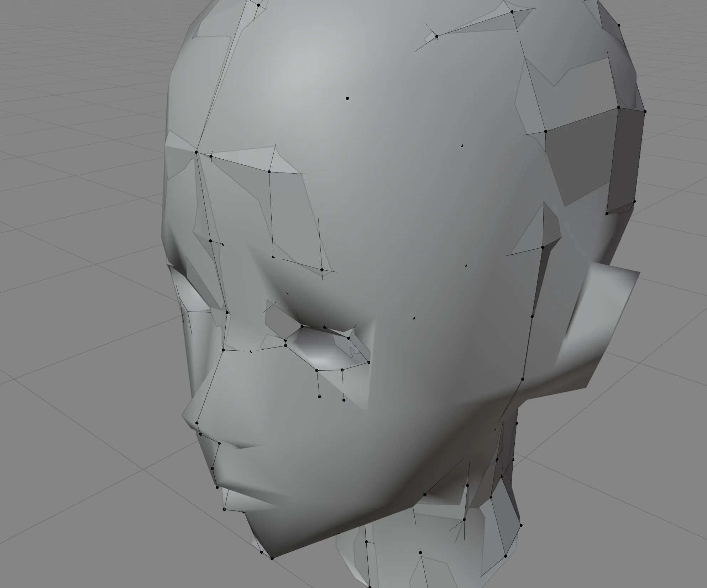
Task: Select the isolated vertex on the forehead center
Action: pyautogui.click(x=347, y=98)
